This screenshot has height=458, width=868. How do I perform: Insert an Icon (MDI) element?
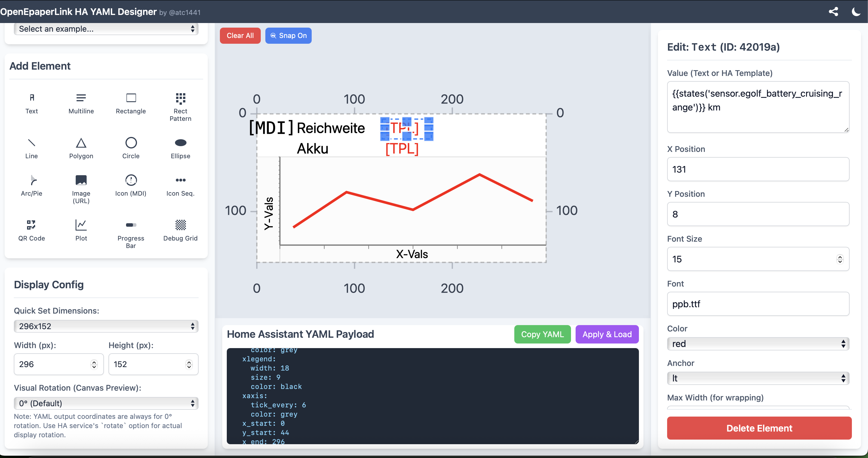click(x=131, y=185)
